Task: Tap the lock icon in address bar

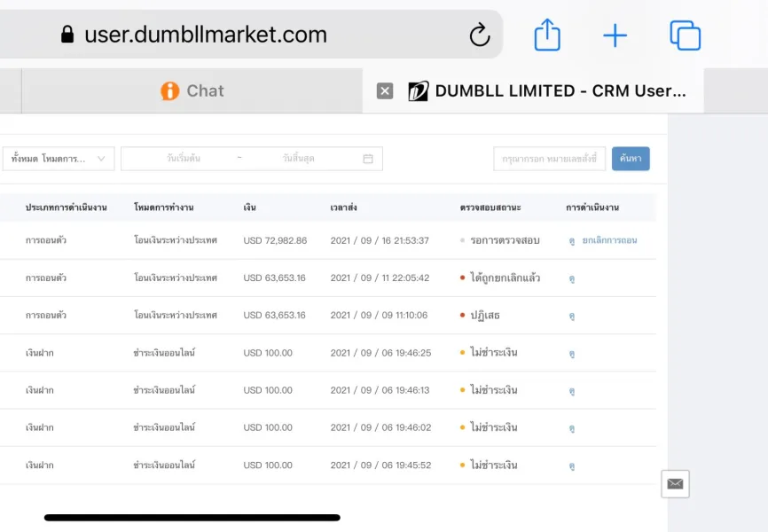Action: point(67,35)
